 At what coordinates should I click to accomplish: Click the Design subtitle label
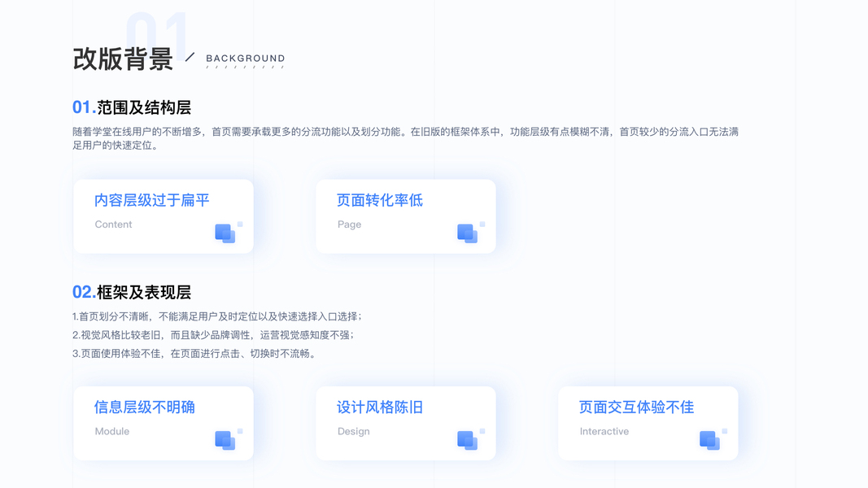click(x=354, y=431)
